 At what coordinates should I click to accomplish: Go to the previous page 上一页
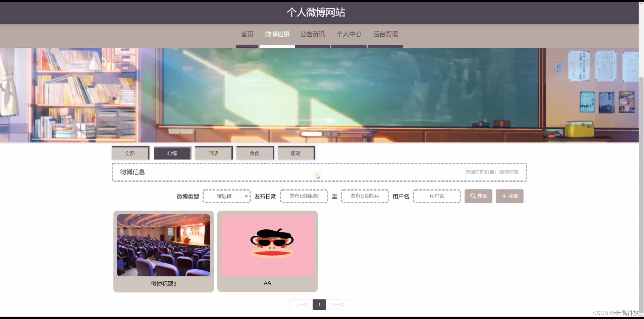tap(301, 305)
